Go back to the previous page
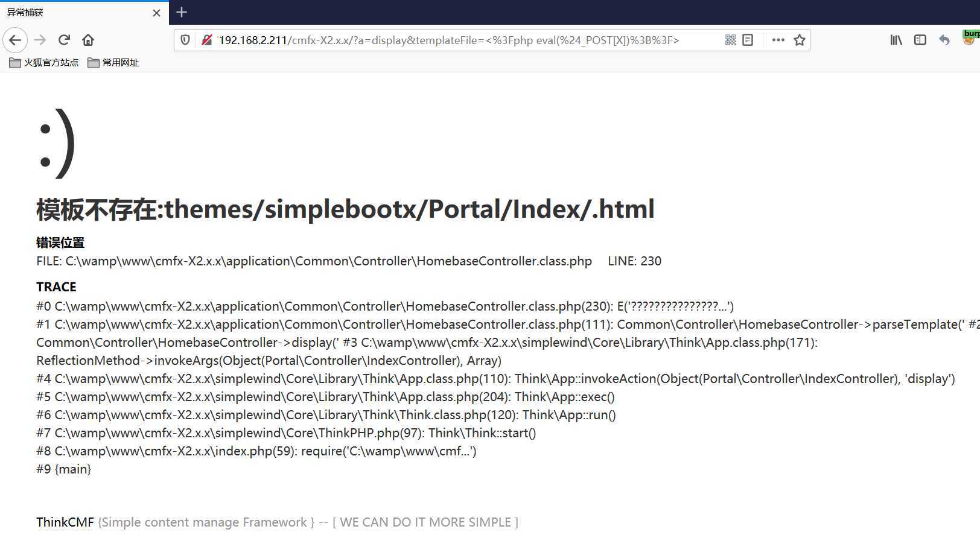Viewport: 980px width, 535px height. point(15,40)
